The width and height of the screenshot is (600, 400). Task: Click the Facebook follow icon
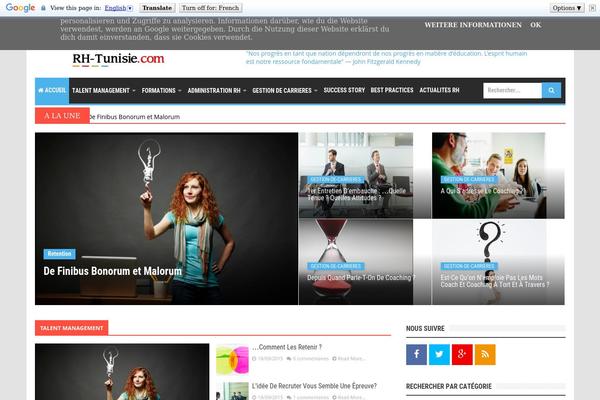click(416, 354)
